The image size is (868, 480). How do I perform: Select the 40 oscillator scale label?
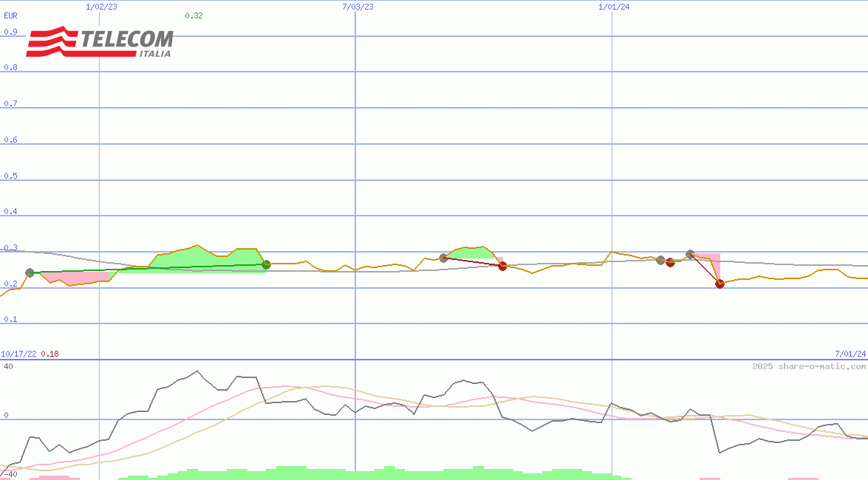coord(9,366)
